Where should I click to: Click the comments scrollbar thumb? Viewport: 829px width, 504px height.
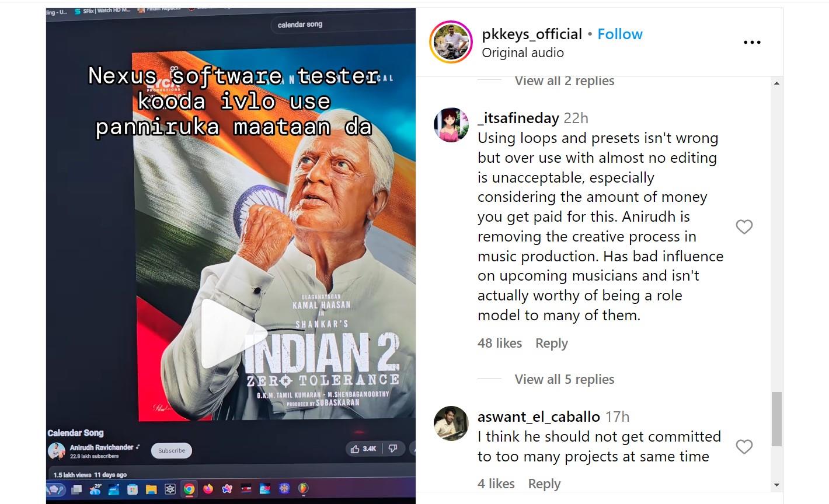pos(776,419)
